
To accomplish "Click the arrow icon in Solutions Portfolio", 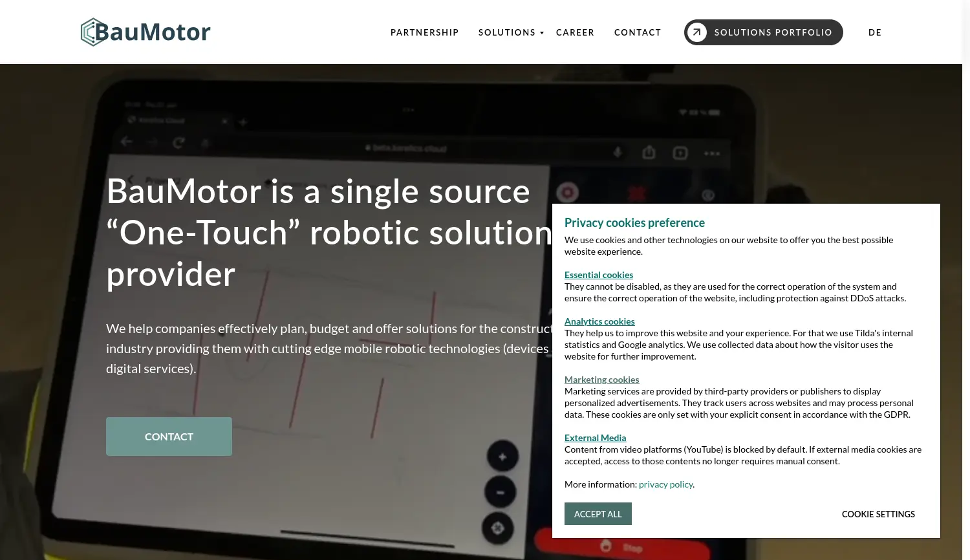I will [x=696, y=32].
